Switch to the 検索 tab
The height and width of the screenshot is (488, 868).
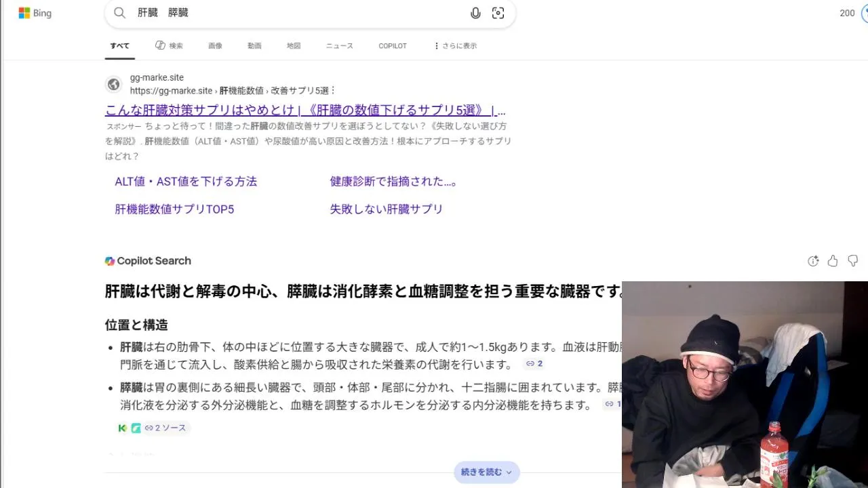(x=169, y=46)
